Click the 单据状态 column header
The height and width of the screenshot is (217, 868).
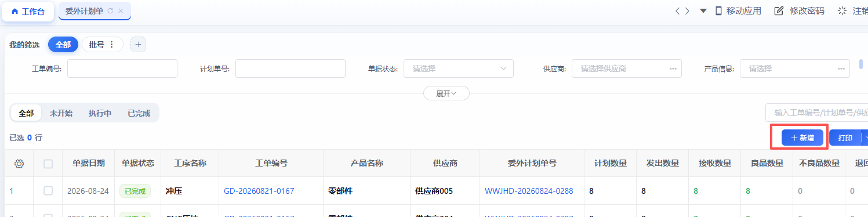(x=138, y=164)
